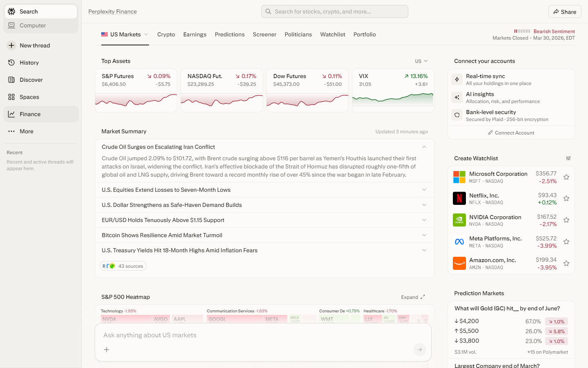The image size is (588, 368).
Task: Click the Microsoft logo icon
Action: point(459,177)
